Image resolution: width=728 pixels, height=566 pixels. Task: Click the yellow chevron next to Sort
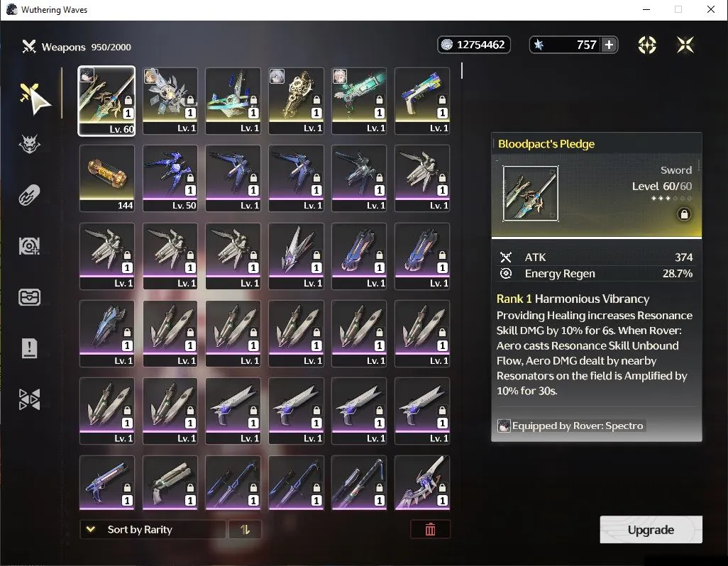(91, 529)
